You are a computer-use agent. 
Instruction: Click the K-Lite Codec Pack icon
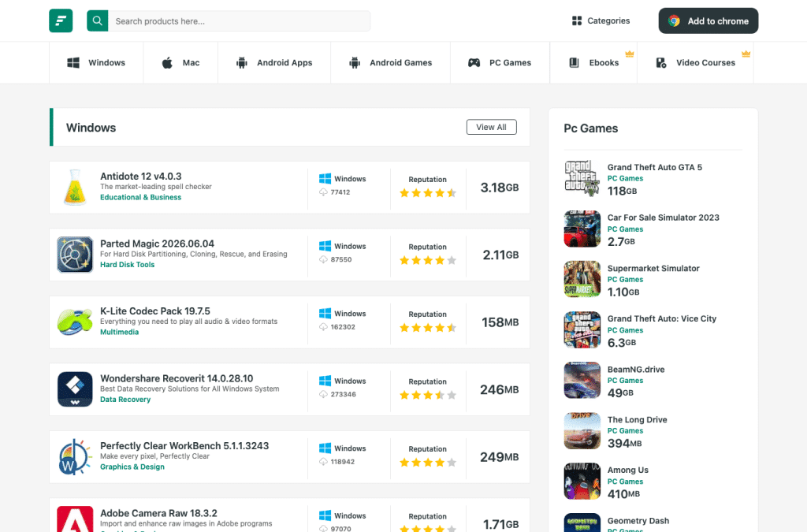(x=75, y=322)
